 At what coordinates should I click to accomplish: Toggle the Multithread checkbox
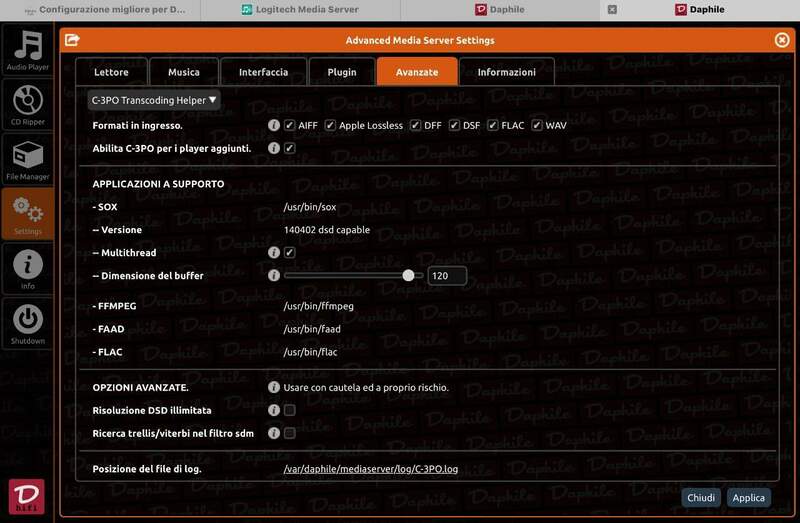[x=289, y=253]
